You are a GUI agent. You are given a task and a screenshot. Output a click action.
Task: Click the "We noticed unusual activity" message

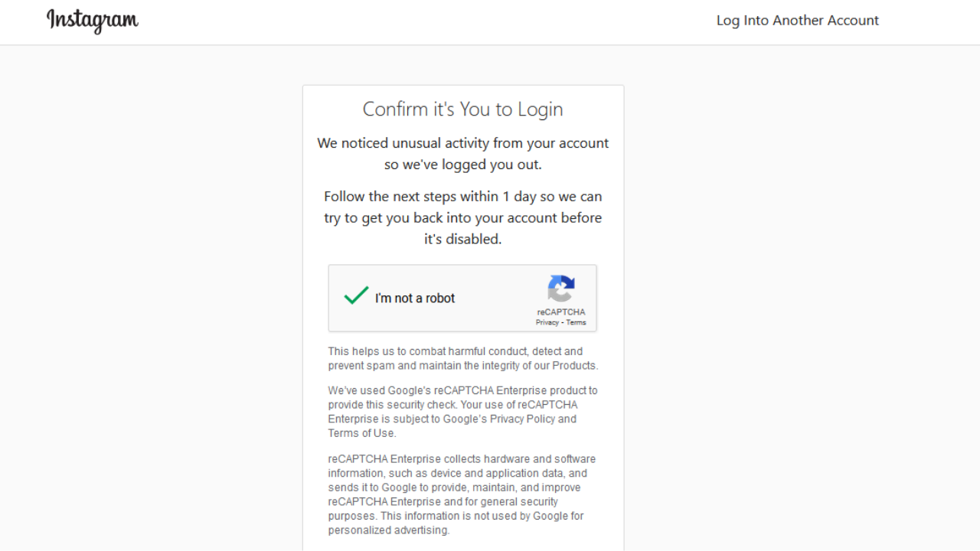(463, 154)
